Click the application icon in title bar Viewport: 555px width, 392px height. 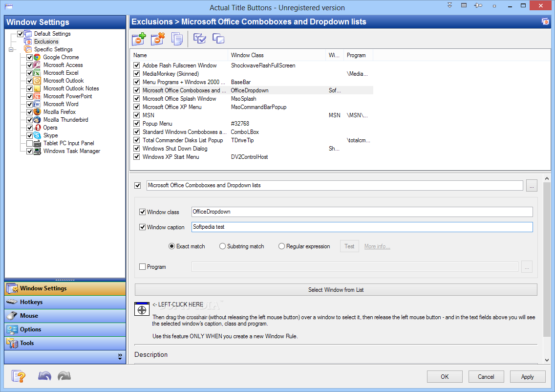click(x=8, y=6)
